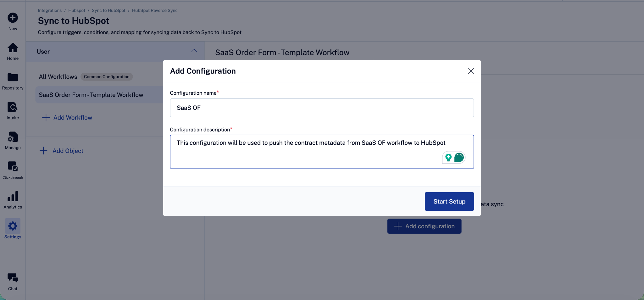Screen dimensions: 644x300
Task: Click the green assistant bubble icon
Action: pos(459,157)
